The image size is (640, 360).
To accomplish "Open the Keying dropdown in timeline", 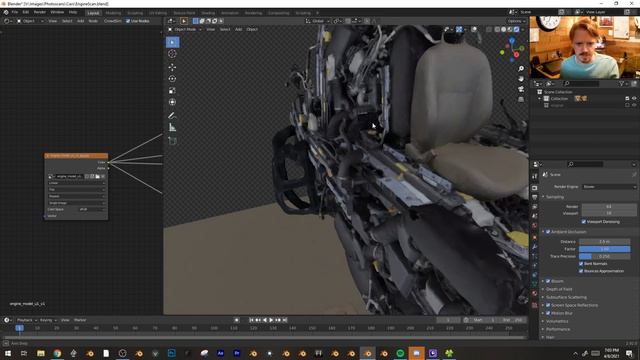I will (x=48, y=320).
